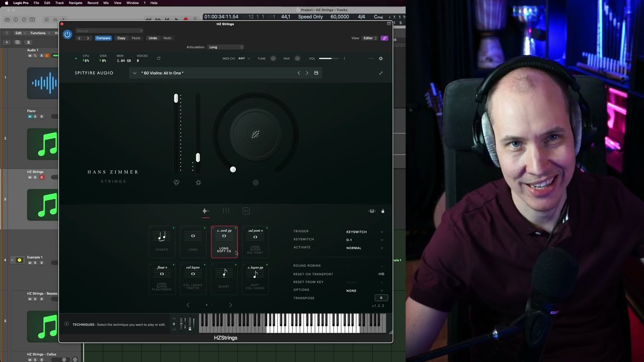644x362 pixels.
Task: Click the Undo button
Action: point(153,38)
